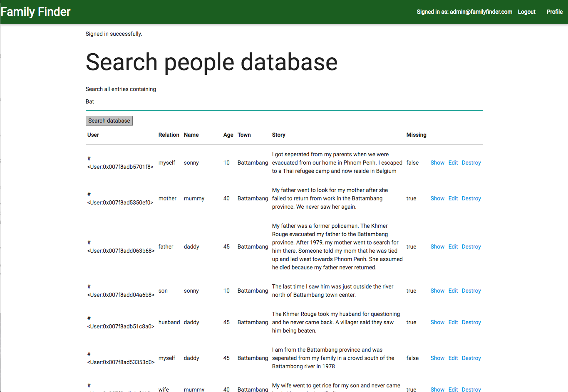Select user cell '0x007f8add04a6b8'

[121, 291]
